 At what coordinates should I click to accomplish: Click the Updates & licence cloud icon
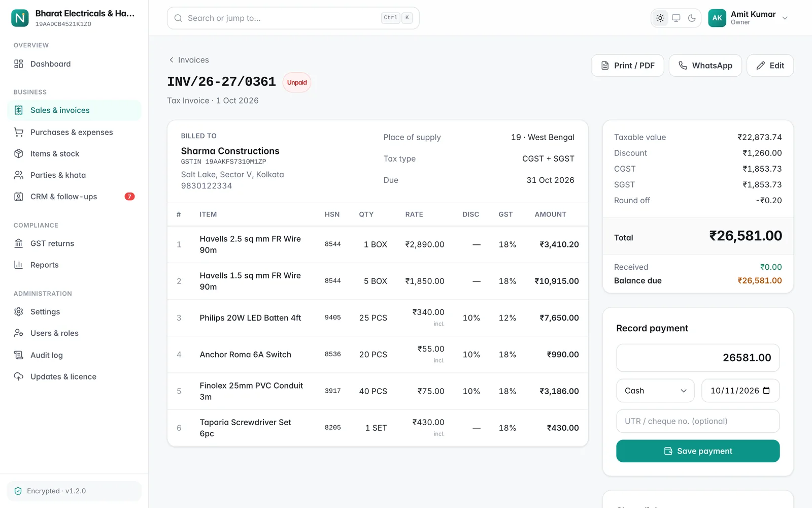pyautogui.click(x=19, y=376)
